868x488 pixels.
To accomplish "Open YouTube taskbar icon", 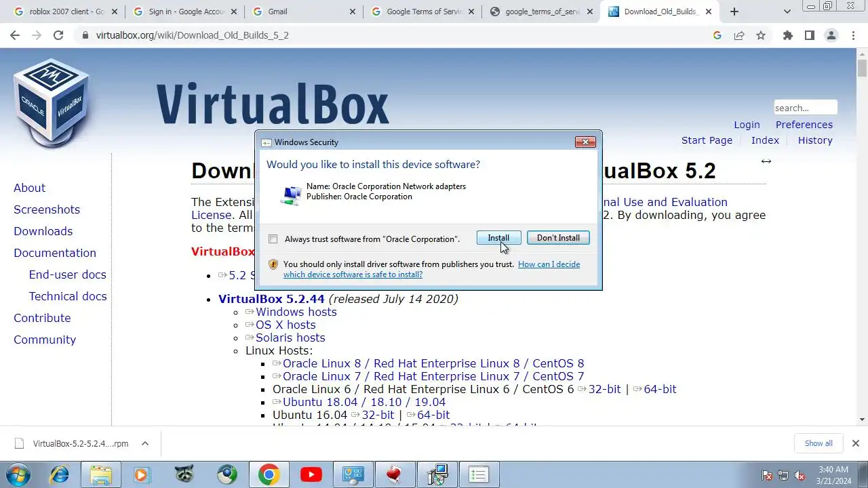I will click(311, 474).
